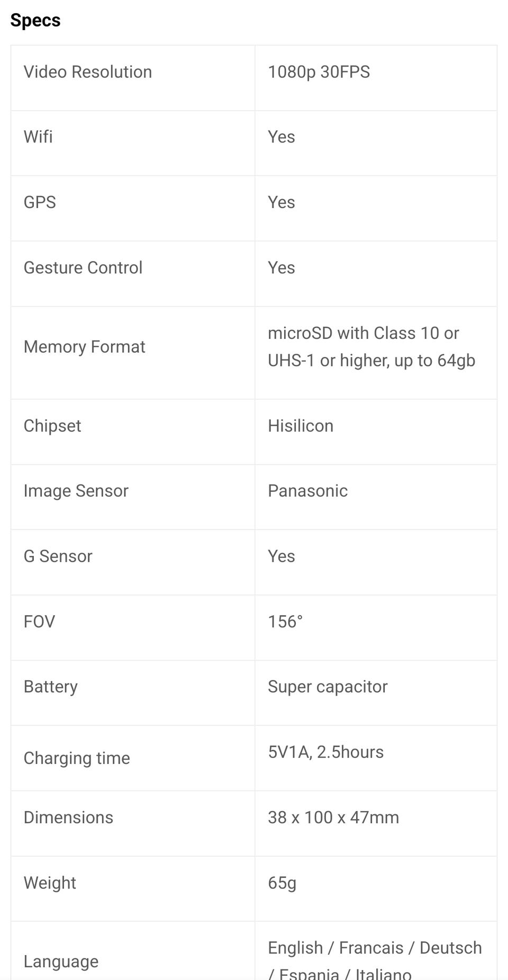The width and height of the screenshot is (508, 980).
Task: Click the GPS spec label
Action: coord(40,202)
